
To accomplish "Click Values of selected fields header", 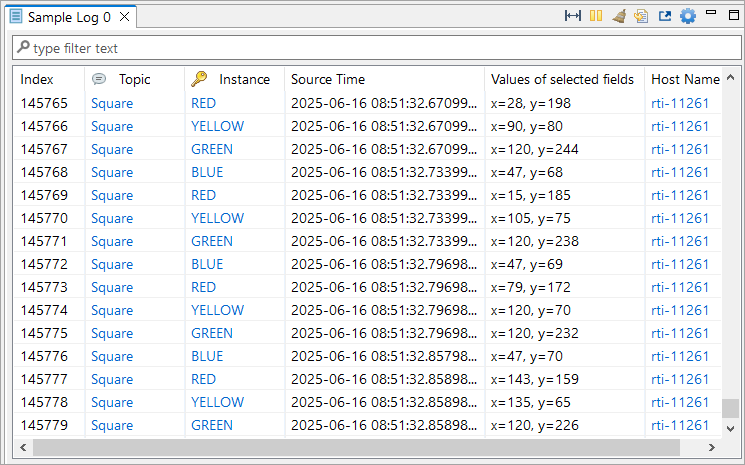I will pos(564,79).
